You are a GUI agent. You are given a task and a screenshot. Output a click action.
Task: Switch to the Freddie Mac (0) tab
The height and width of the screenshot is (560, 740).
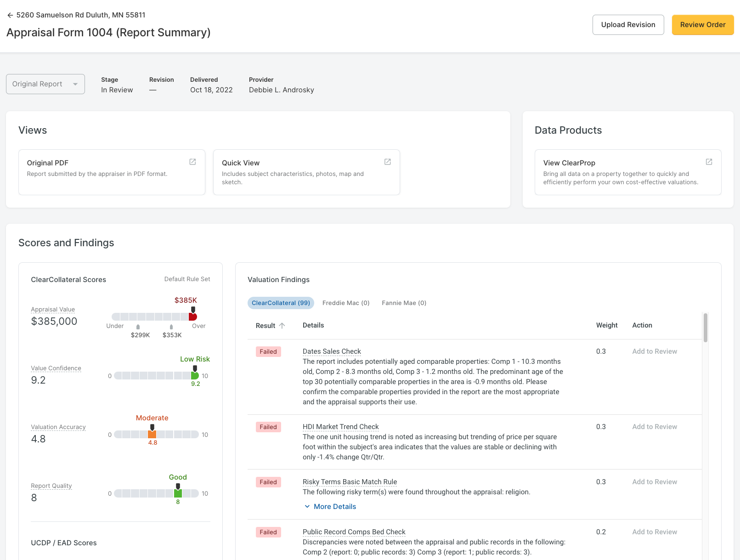pyautogui.click(x=346, y=303)
